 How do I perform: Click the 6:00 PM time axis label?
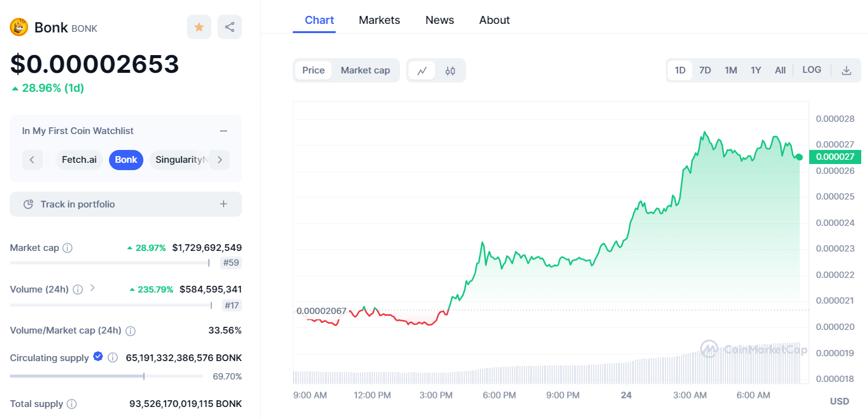499,395
